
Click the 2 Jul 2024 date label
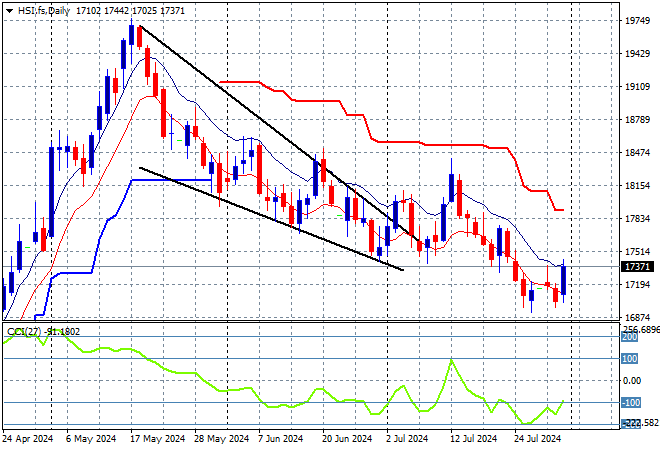(411, 438)
